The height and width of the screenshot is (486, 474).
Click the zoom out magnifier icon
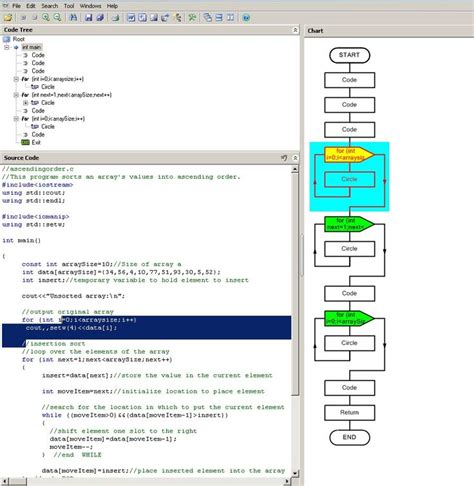click(x=57, y=18)
